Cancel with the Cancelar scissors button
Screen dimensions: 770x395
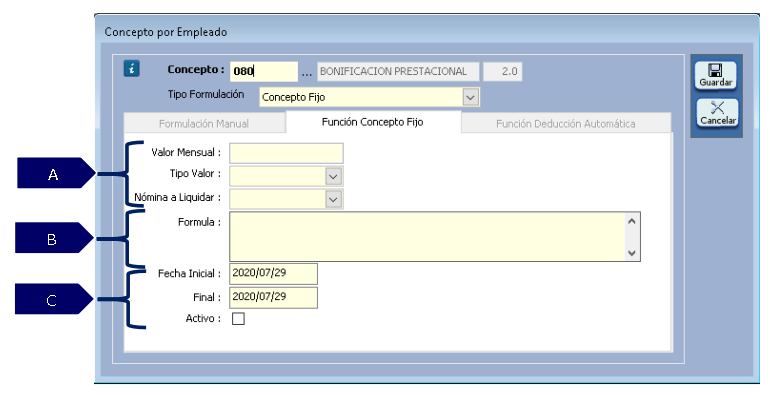[717, 113]
